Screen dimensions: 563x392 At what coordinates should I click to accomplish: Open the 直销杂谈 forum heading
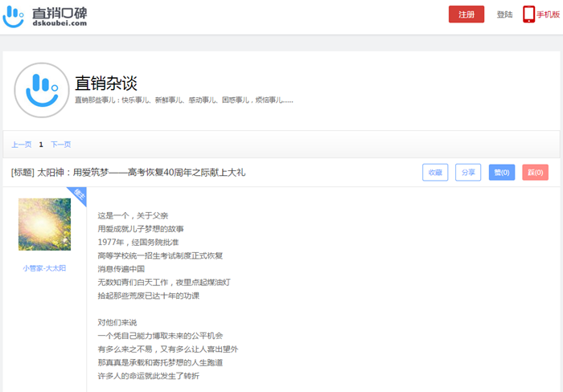tap(106, 84)
